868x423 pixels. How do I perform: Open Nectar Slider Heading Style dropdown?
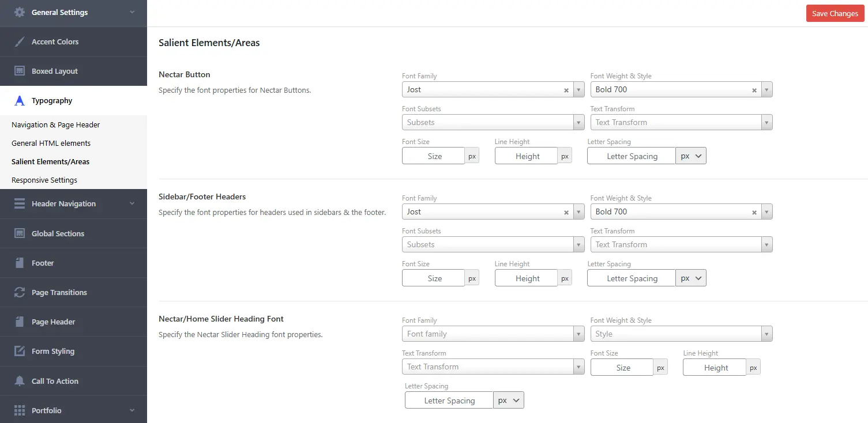coord(681,334)
